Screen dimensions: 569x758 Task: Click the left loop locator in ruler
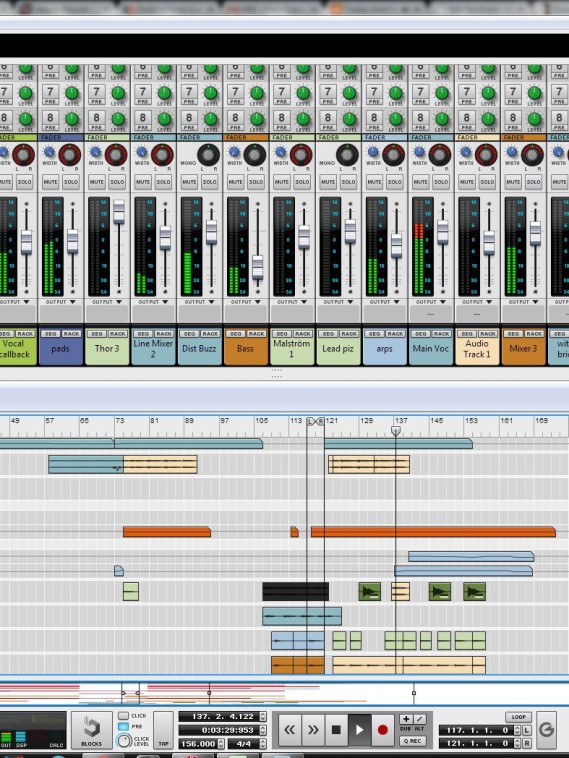click(310, 422)
